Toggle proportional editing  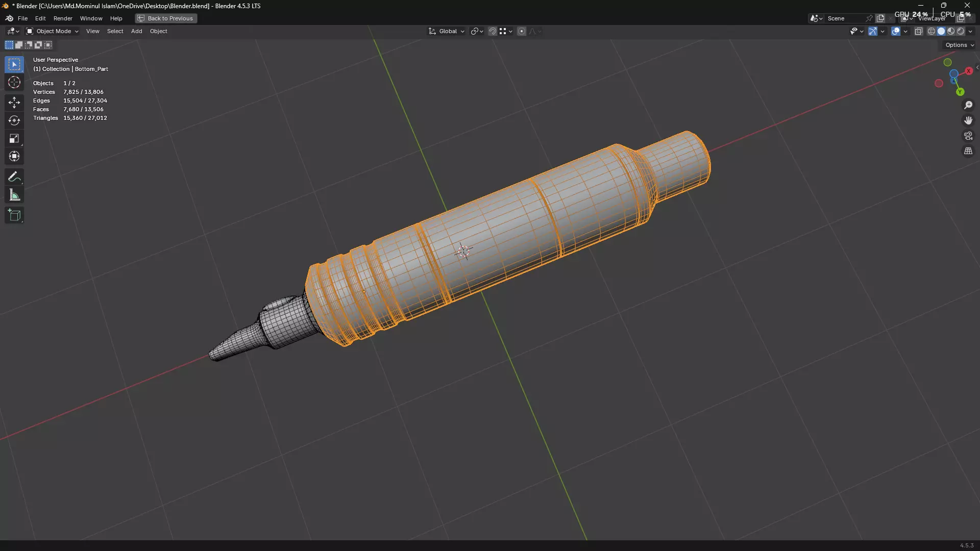pos(521,31)
